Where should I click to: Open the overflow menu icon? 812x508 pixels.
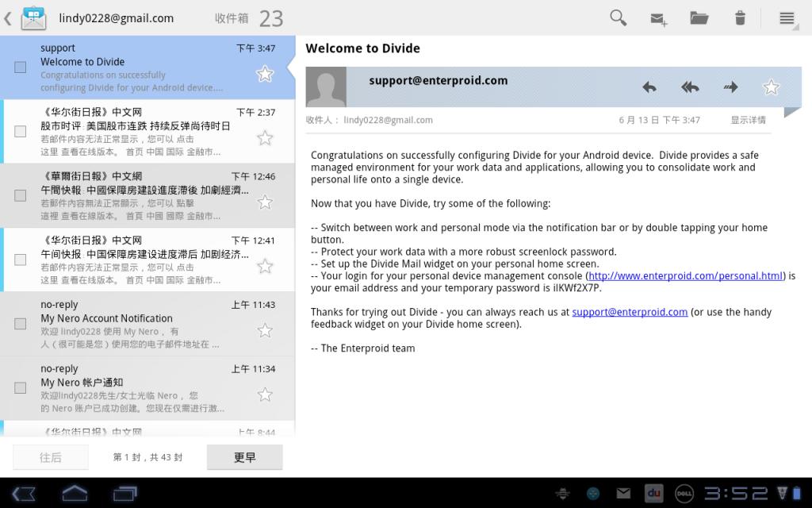click(x=787, y=19)
